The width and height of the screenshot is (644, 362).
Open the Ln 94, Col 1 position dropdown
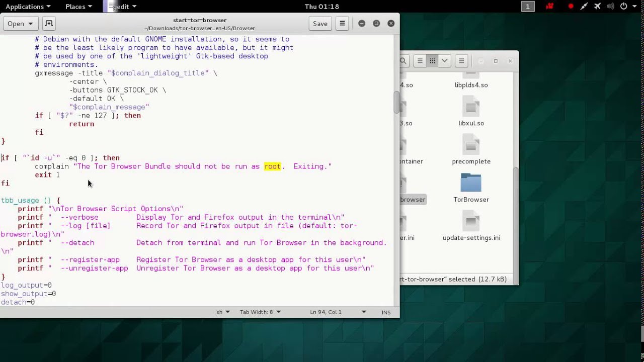(338, 312)
